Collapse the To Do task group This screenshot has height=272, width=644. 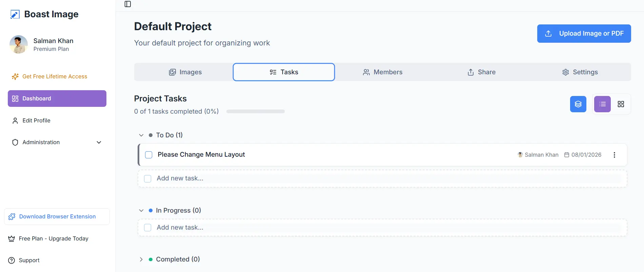coord(141,135)
